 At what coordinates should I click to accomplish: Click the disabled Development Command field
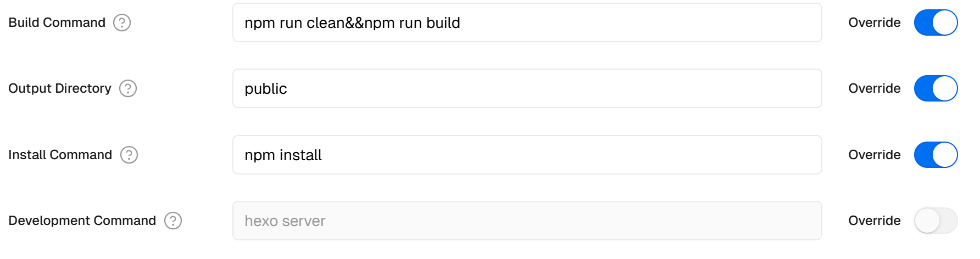[527, 221]
